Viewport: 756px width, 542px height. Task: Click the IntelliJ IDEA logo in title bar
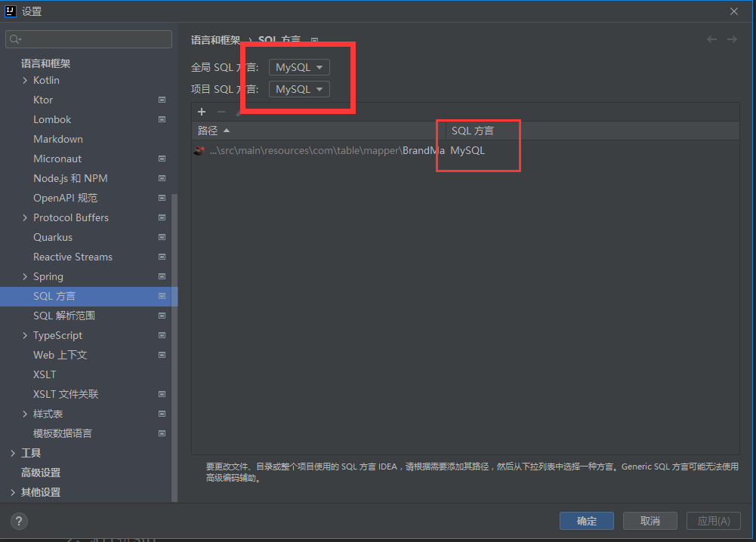coord(10,11)
